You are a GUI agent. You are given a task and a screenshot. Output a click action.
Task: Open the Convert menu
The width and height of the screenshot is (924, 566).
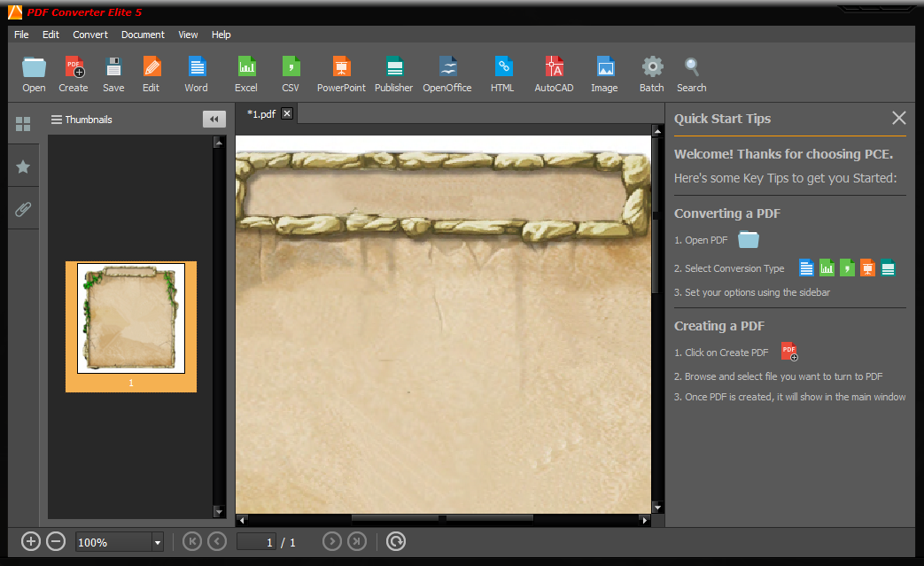(x=90, y=35)
